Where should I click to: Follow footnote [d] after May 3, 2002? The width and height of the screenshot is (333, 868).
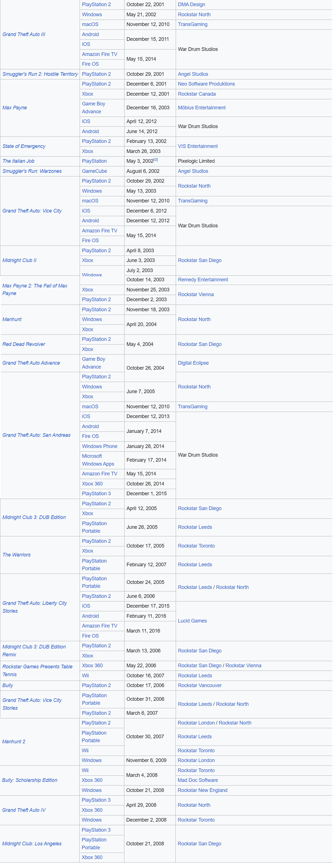[x=156, y=160]
